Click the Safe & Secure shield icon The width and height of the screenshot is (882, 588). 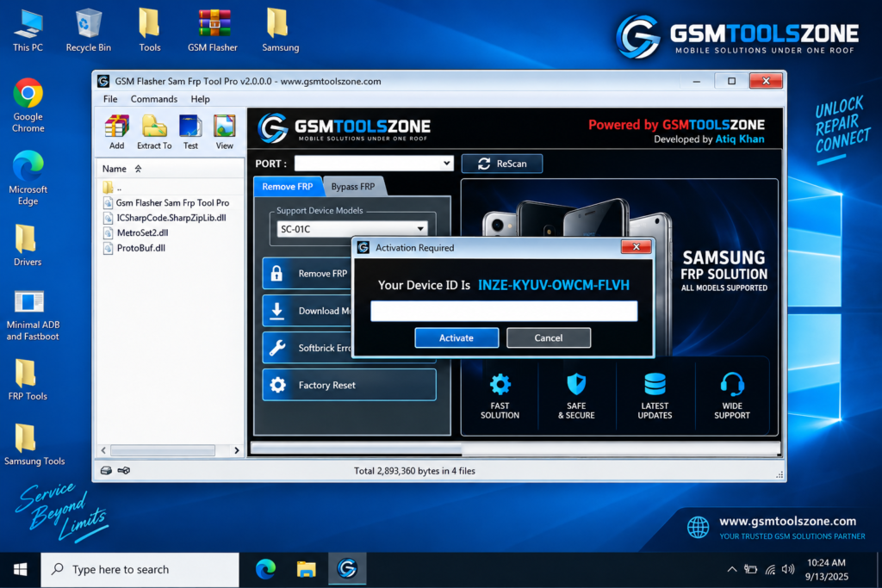pos(576,385)
